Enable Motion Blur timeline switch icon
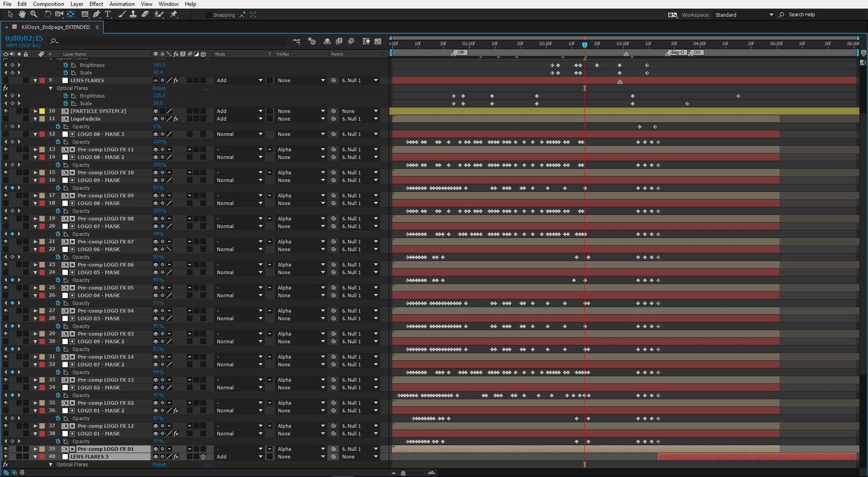Viewport: 868px width, 477px height. tap(351, 41)
